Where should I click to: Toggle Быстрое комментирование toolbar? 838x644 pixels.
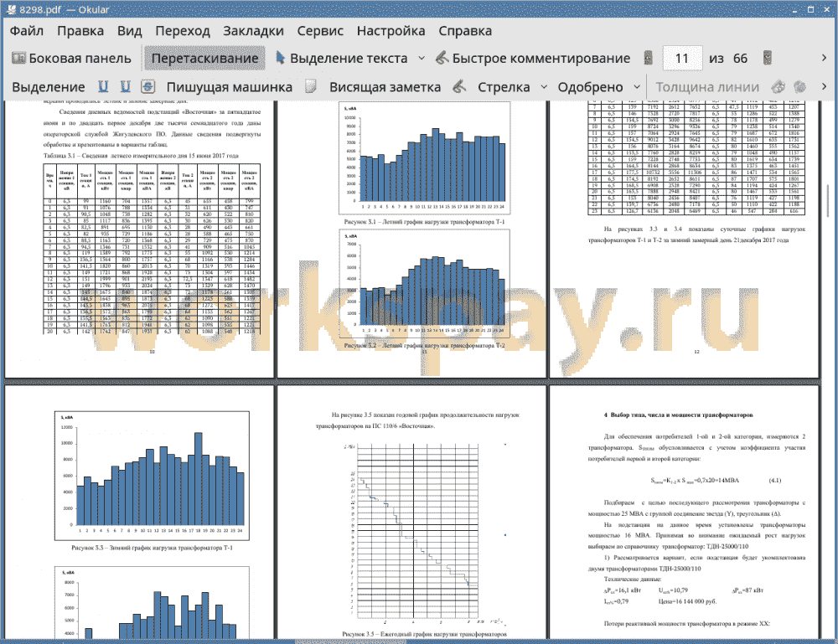click(x=533, y=59)
